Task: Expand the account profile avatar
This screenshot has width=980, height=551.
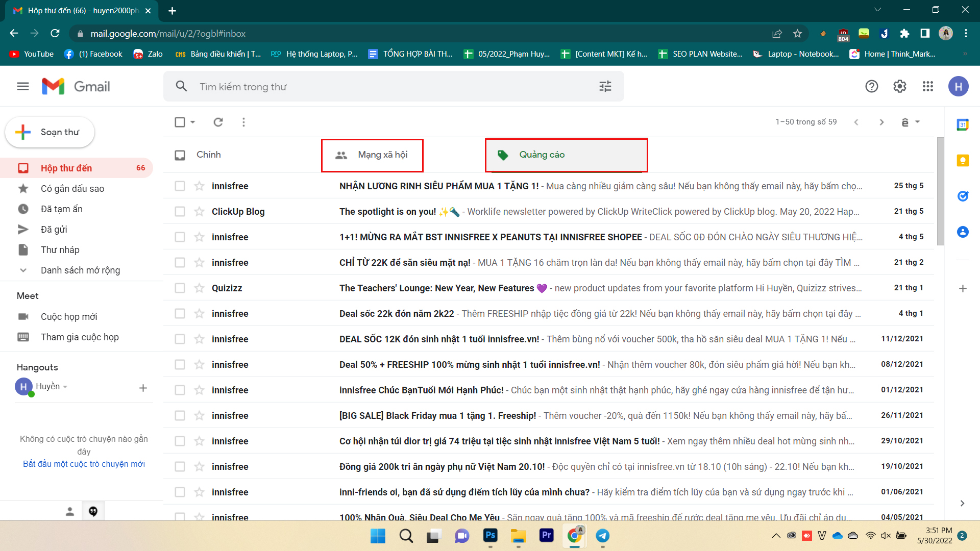Action: [x=959, y=86]
